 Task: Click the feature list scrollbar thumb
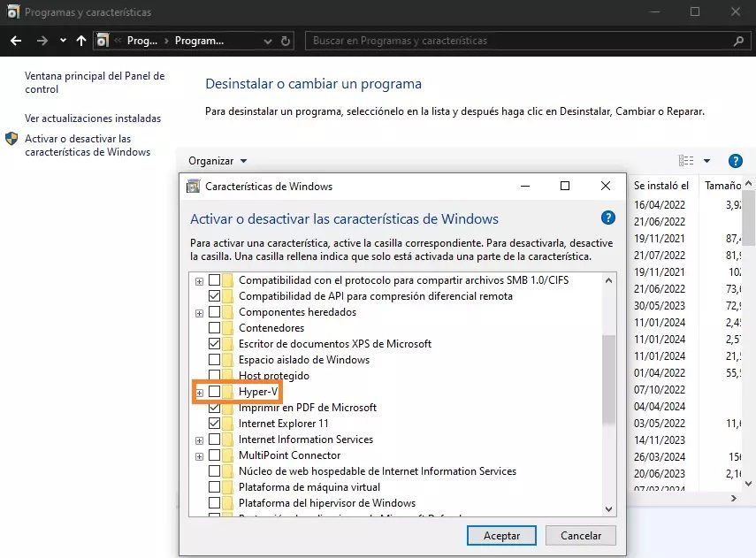[608, 379]
